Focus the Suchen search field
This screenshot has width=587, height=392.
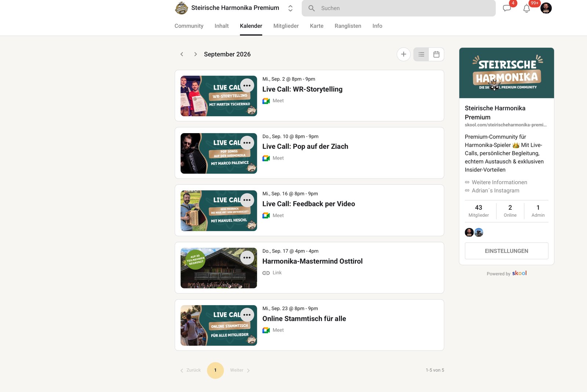[x=398, y=8]
